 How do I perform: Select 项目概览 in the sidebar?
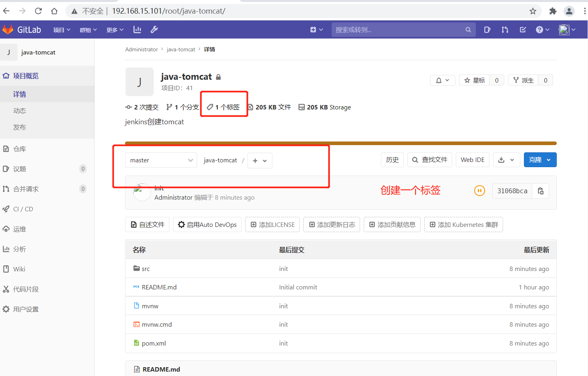tap(47, 76)
